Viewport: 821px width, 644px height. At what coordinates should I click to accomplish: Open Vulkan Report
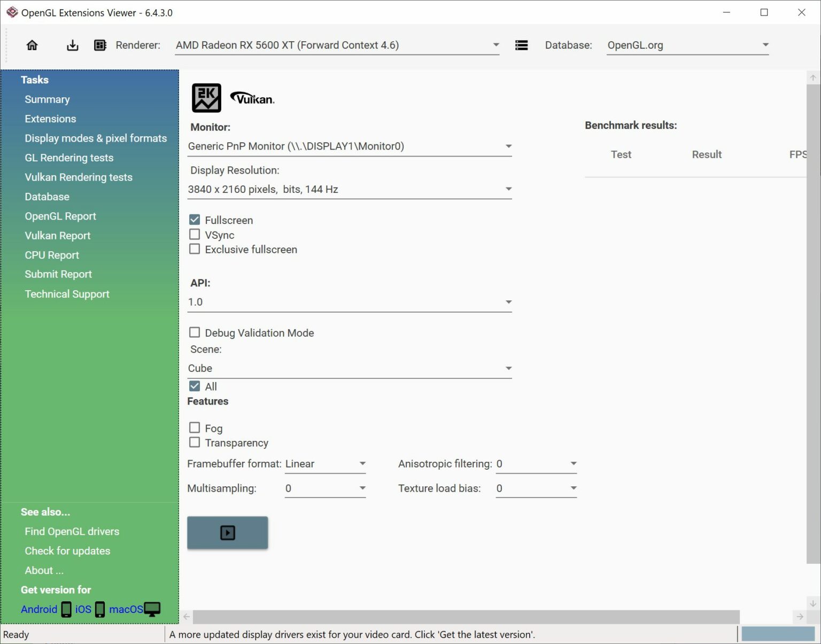point(58,236)
